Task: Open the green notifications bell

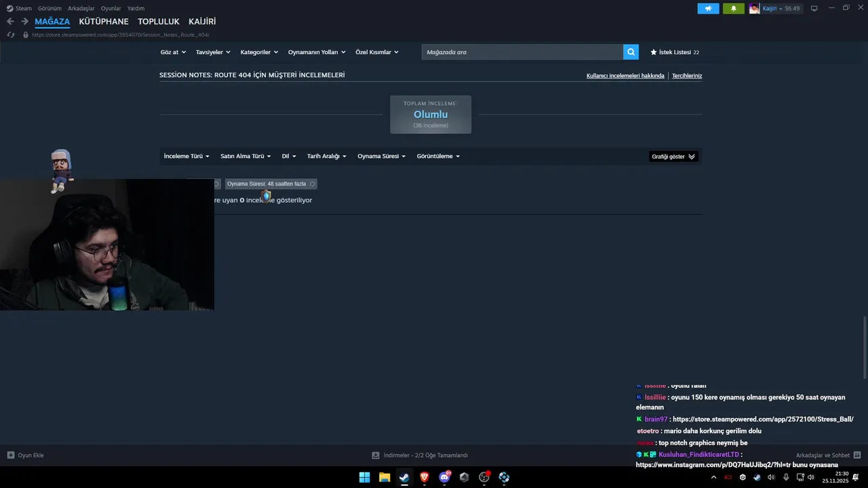Action: click(733, 8)
